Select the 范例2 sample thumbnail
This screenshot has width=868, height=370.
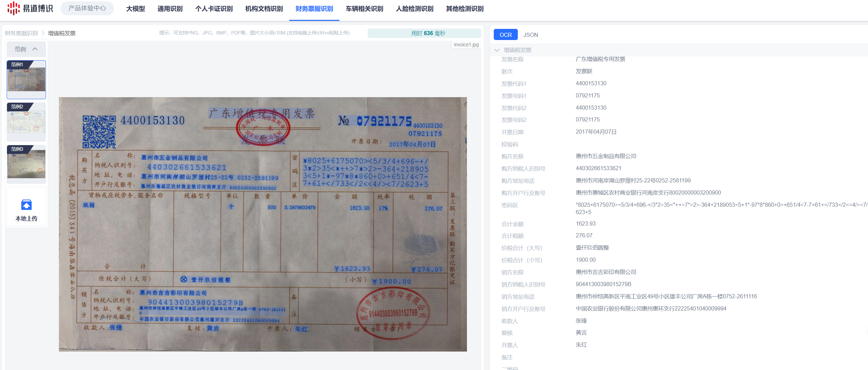click(x=26, y=121)
